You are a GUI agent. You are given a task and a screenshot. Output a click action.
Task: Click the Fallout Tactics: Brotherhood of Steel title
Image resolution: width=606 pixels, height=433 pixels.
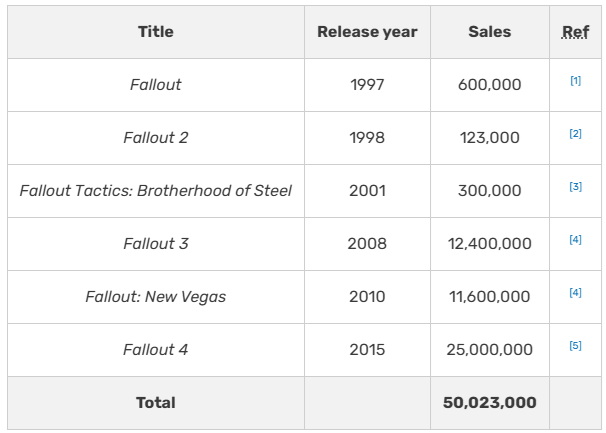pos(156,191)
